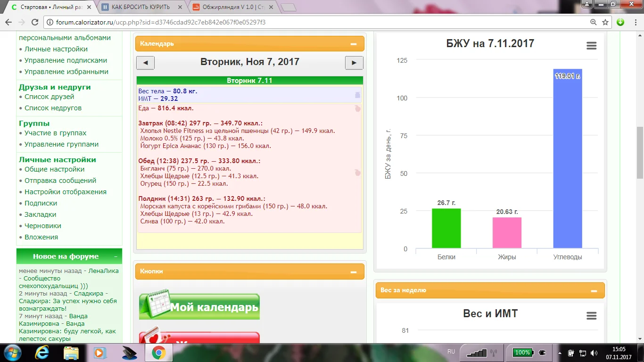Open Черновики in the sidebar
Screen dimensions: 644x362
coord(43,226)
